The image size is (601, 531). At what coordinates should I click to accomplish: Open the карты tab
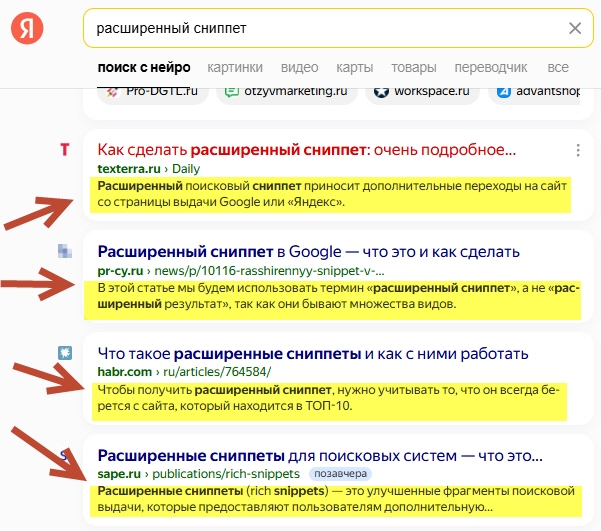click(355, 67)
